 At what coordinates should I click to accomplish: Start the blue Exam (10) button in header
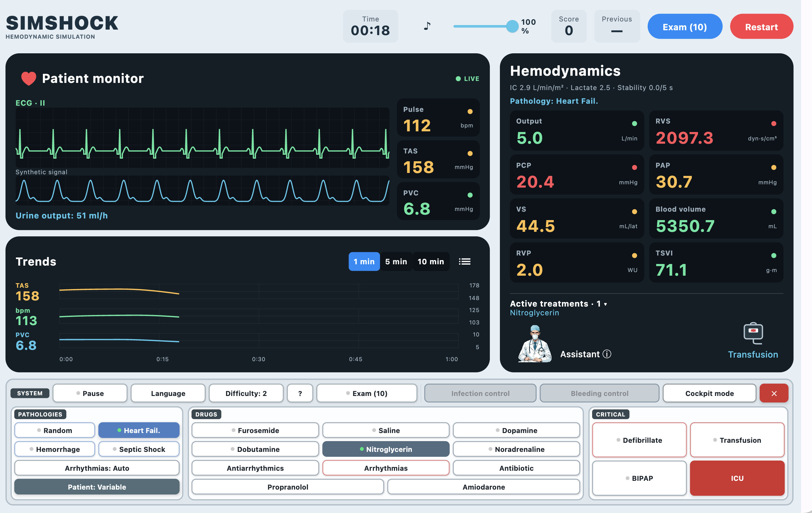point(685,27)
